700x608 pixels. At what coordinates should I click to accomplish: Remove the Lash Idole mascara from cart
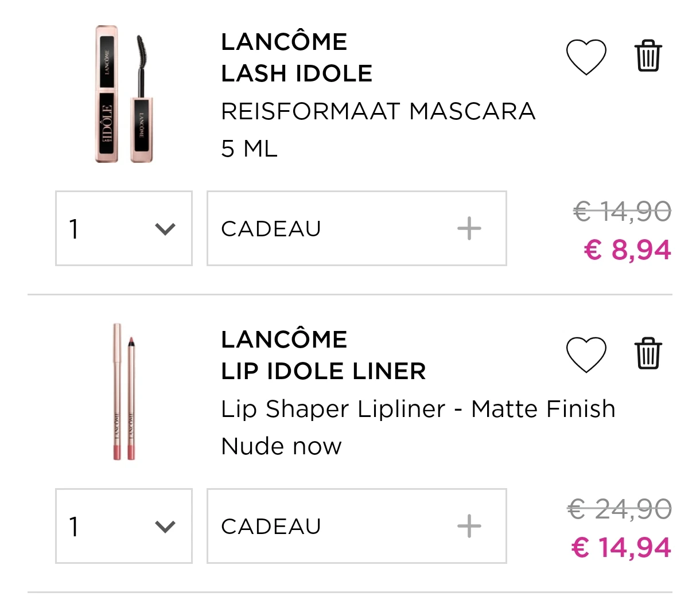click(x=647, y=56)
